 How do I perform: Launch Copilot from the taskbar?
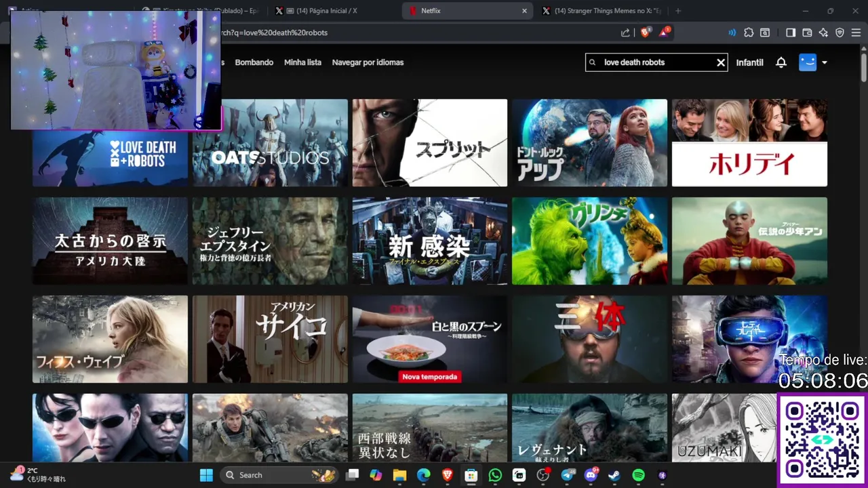(376, 475)
